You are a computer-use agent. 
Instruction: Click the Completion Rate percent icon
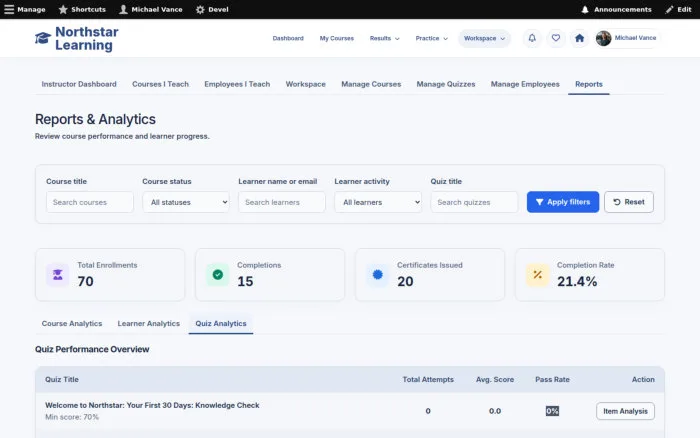click(x=538, y=275)
